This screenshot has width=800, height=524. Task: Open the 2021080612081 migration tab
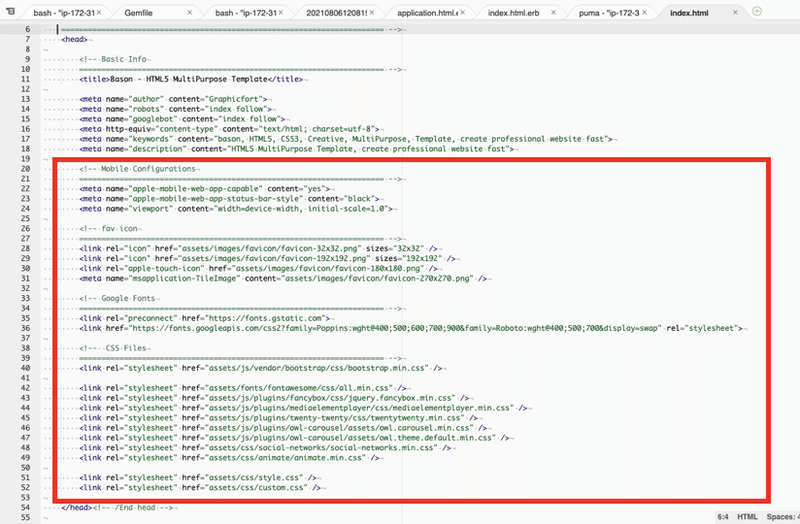coord(337,13)
